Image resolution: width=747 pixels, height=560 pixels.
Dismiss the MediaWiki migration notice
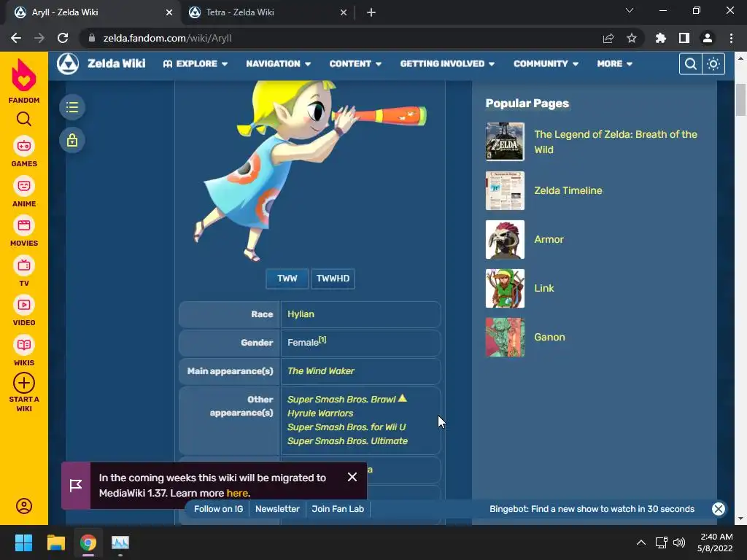[352, 477]
